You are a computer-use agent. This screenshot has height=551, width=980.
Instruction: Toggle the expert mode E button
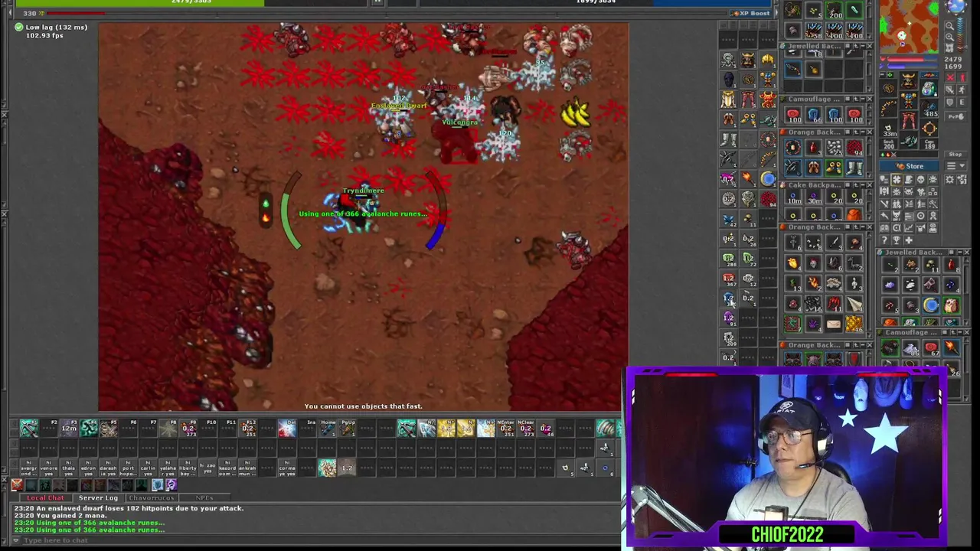point(962,102)
